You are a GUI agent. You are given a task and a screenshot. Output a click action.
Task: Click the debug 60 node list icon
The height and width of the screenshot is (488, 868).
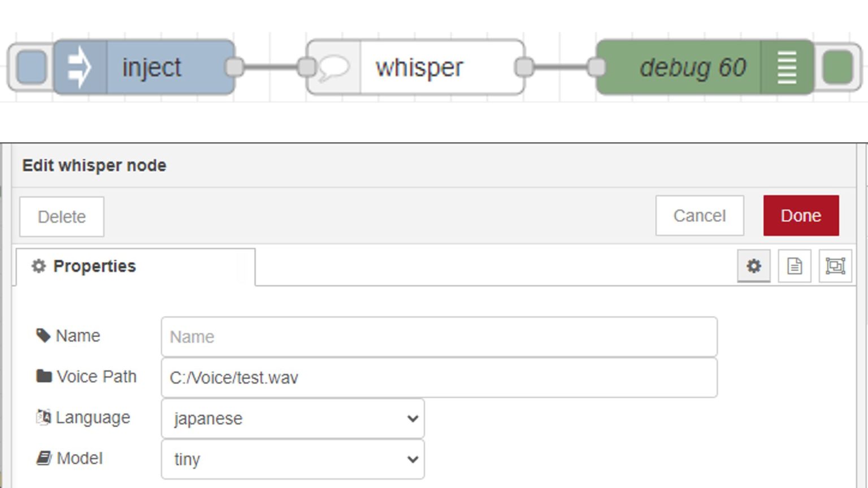[787, 67]
